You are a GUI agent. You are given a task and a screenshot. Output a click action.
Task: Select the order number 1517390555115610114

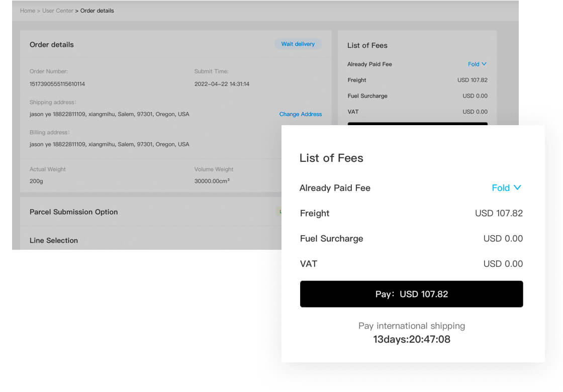pyautogui.click(x=57, y=84)
